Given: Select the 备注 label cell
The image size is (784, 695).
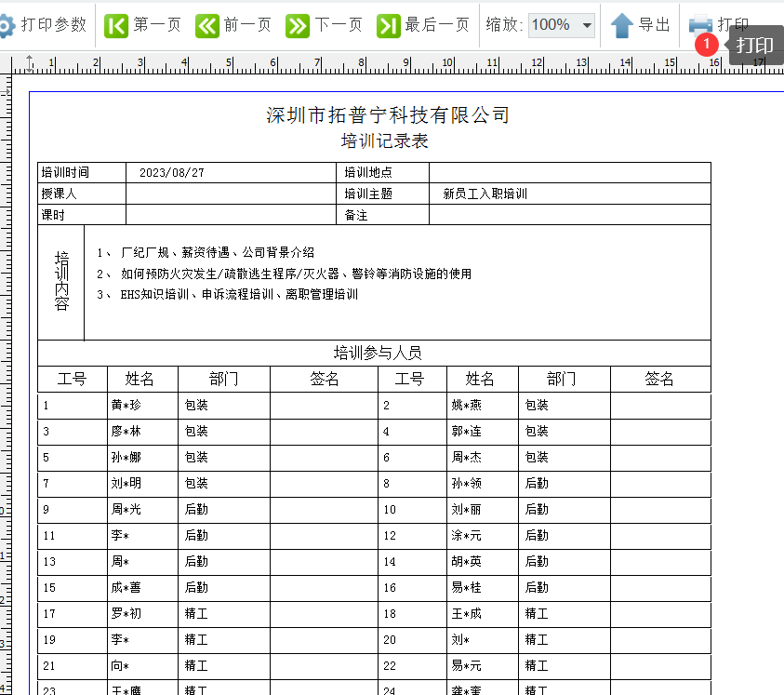Looking at the screenshot, I should 382,215.
